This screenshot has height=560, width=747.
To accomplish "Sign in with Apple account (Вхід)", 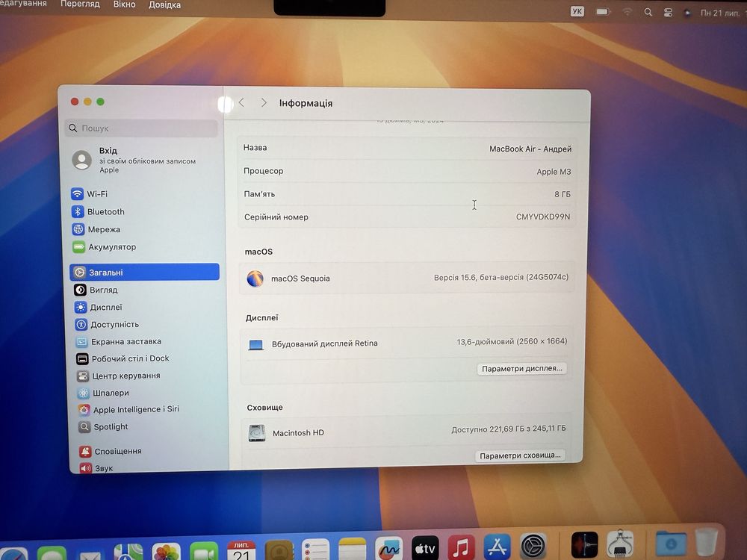I will pos(134,160).
